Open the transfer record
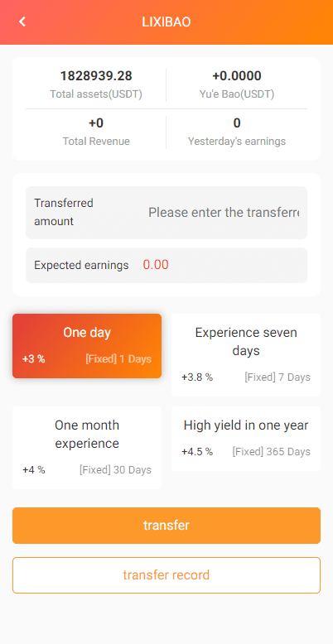The height and width of the screenshot is (644, 333). point(166,575)
